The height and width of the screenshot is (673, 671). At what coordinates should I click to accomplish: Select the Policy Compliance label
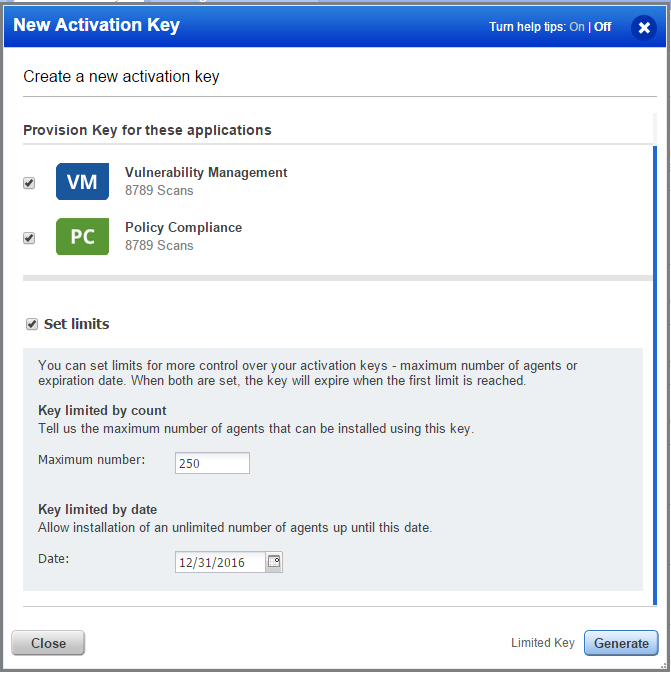pyautogui.click(x=183, y=227)
